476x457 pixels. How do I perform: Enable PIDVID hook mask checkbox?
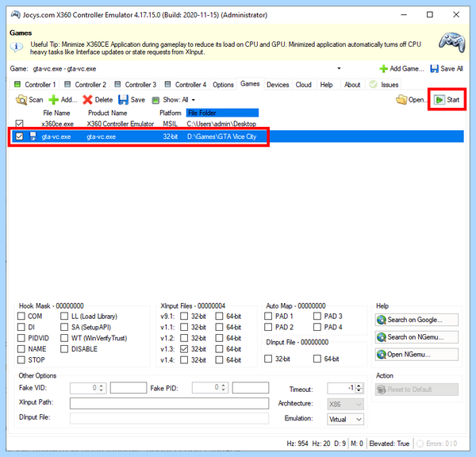[21, 338]
